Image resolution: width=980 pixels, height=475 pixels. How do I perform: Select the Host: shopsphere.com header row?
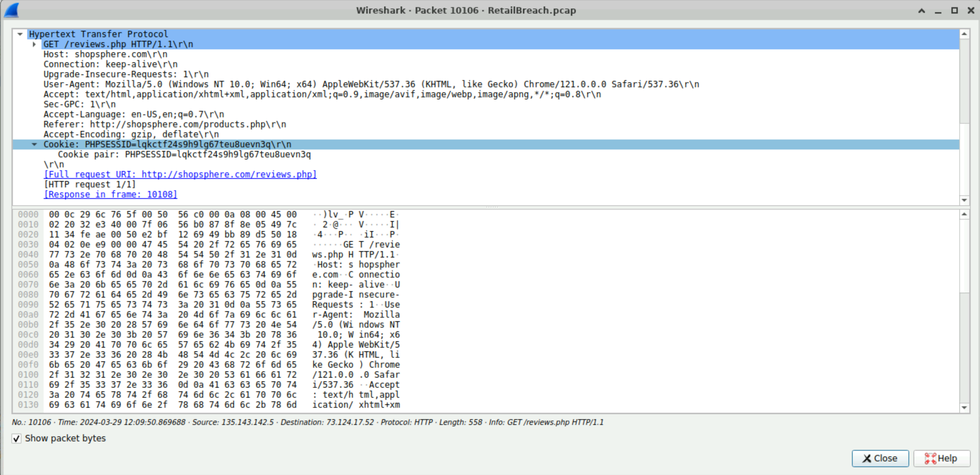pos(105,54)
